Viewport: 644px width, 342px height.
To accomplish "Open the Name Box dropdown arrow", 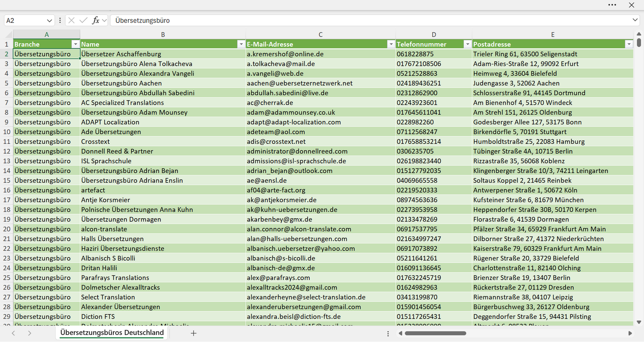I will click(x=49, y=20).
